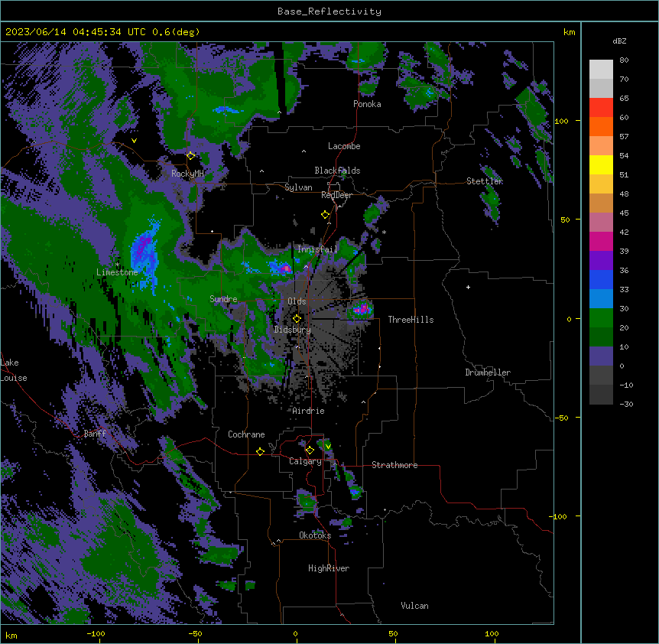Click the Sylvan label on the map
This screenshot has height=644, width=659.
tap(298, 187)
